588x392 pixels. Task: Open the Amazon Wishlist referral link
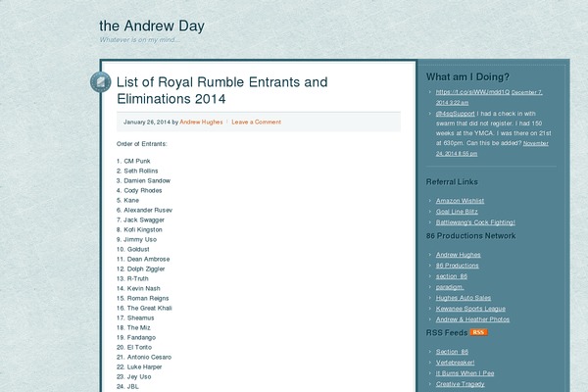(x=460, y=201)
